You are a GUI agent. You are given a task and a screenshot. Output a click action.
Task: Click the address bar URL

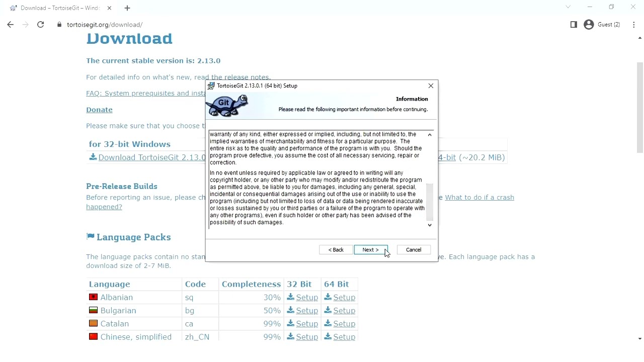105,25
